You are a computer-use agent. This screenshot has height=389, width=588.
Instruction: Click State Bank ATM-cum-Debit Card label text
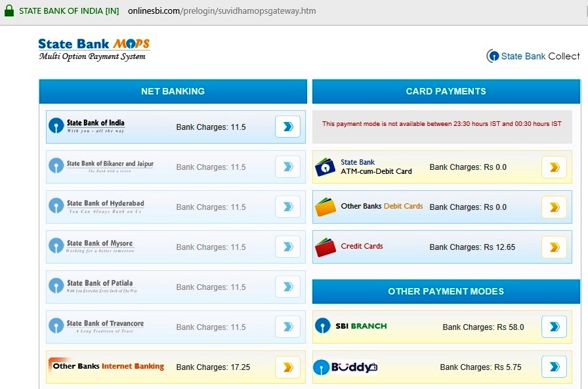(x=376, y=167)
